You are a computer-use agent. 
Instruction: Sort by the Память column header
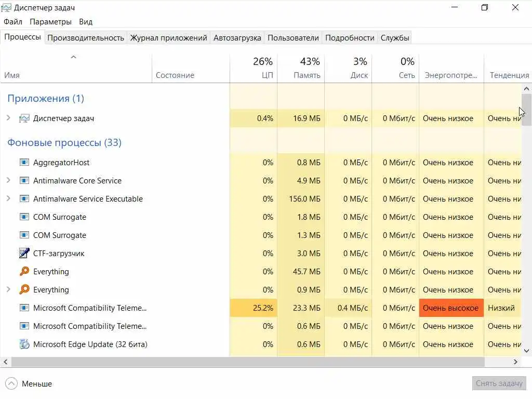301,68
